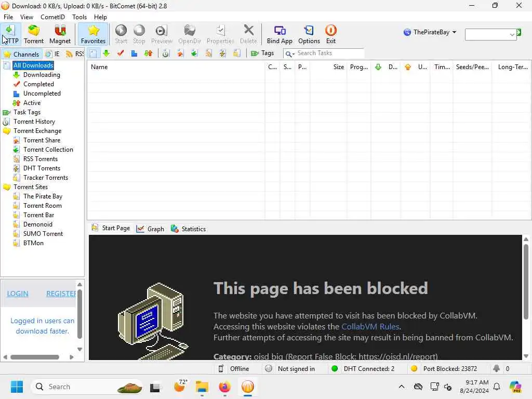This screenshot has height=399, width=532.
Task: Click the Stop task toolbar button
Action: coord(139,34)
